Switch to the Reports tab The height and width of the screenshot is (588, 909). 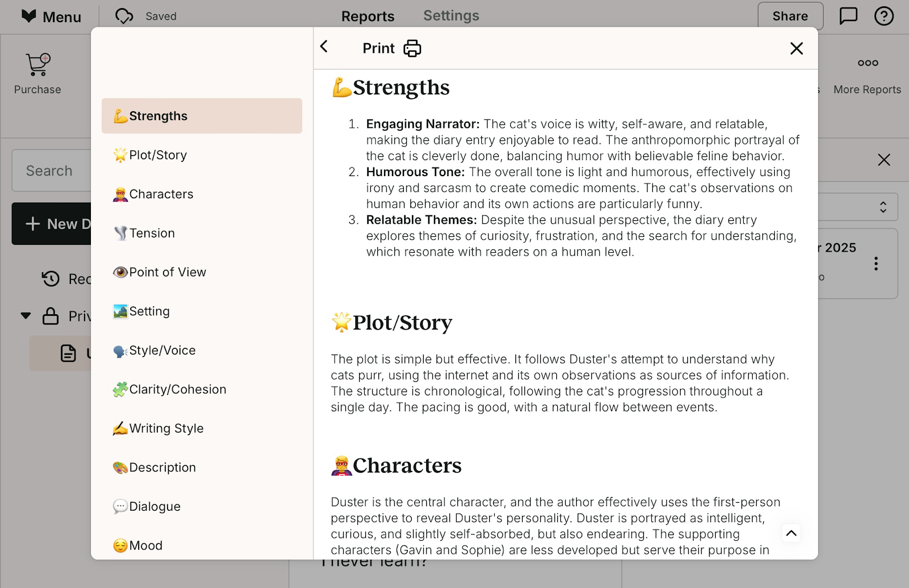368,16
